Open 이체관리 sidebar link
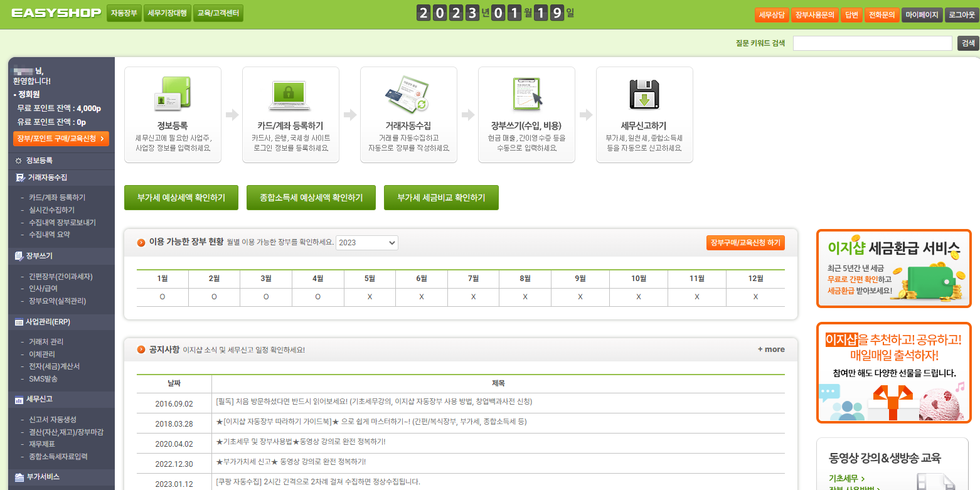This screenshot has width=980, height=490. (x=42, y=354)
